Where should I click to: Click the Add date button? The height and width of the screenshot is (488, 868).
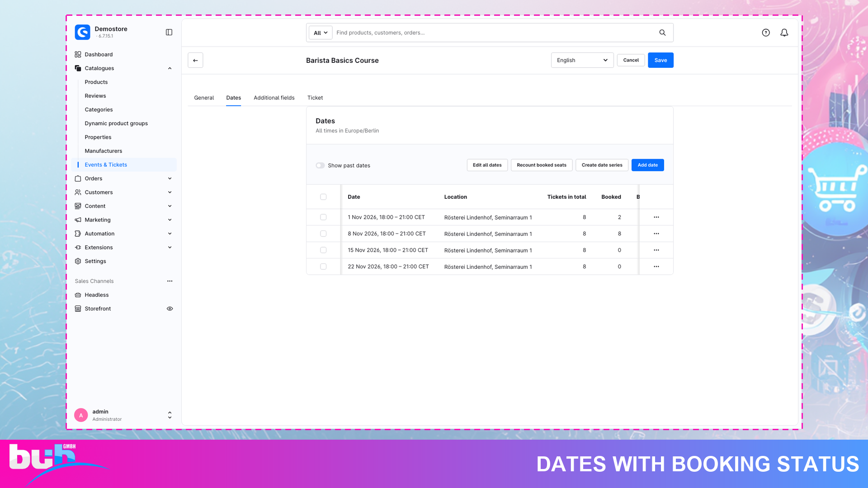point(648,165)
